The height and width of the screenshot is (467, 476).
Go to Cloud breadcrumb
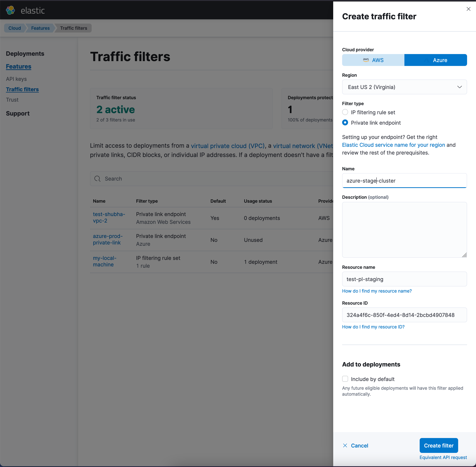pos(15,28)
